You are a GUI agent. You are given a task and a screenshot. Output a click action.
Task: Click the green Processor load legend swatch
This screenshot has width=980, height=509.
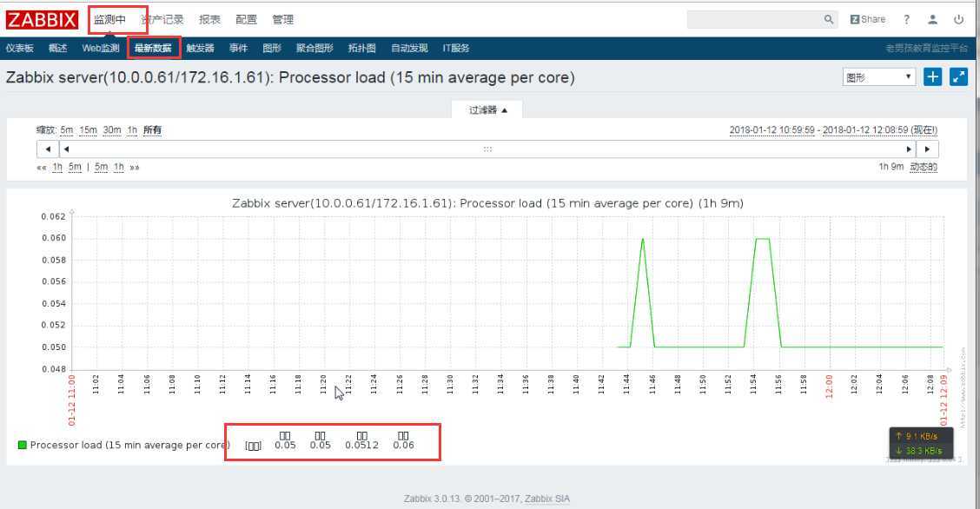point(23,446)
